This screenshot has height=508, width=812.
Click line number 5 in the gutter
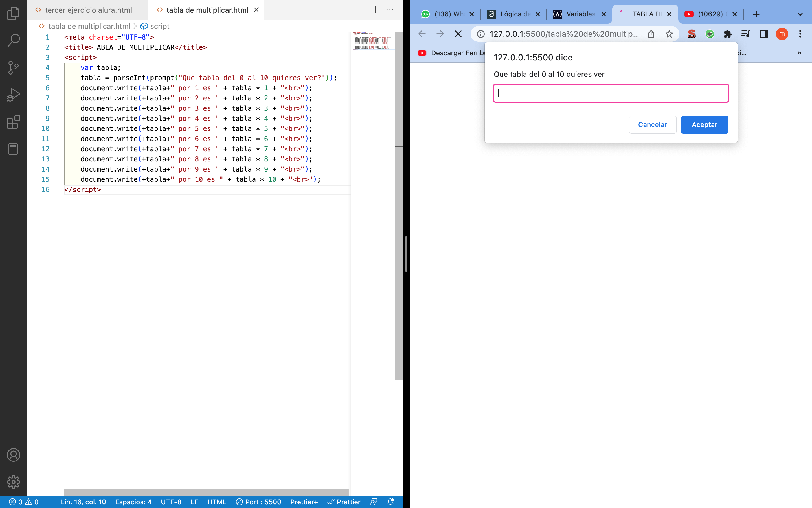coord(47,78)
